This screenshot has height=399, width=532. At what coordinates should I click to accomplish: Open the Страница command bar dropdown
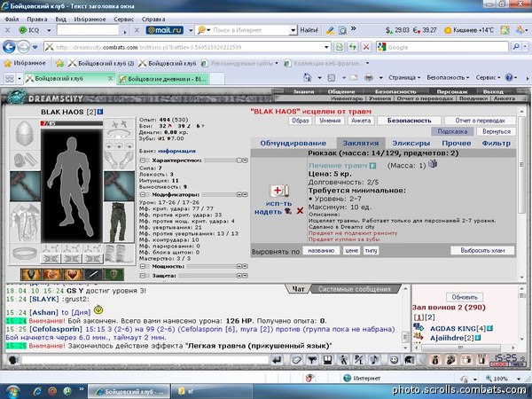pyautogui.click(x=404, y=78)
